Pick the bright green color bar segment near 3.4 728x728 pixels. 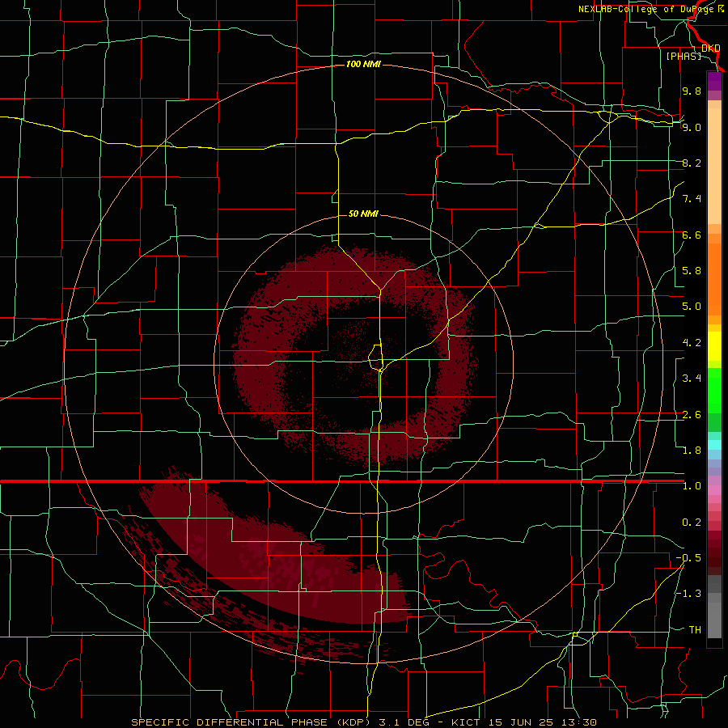click(x=714, y=390)
